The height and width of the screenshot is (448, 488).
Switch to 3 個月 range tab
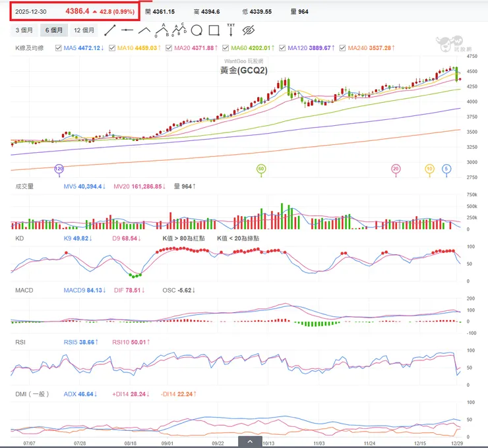24,30
